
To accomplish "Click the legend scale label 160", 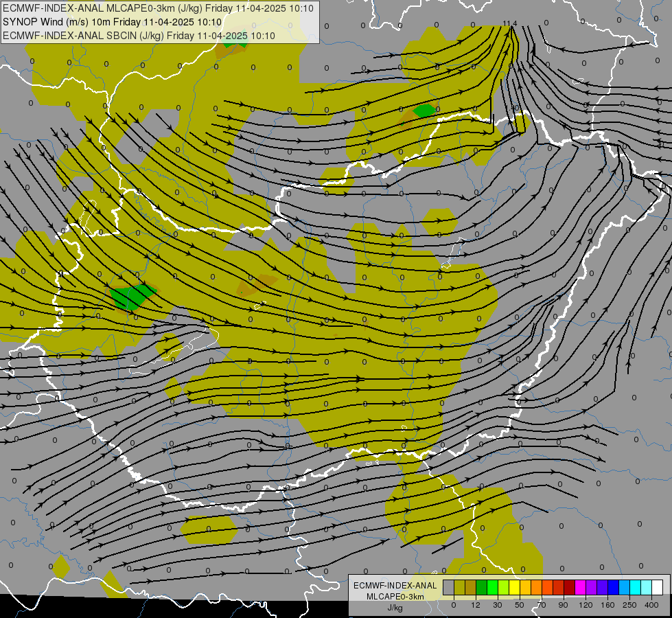I will tap(607, 605).
